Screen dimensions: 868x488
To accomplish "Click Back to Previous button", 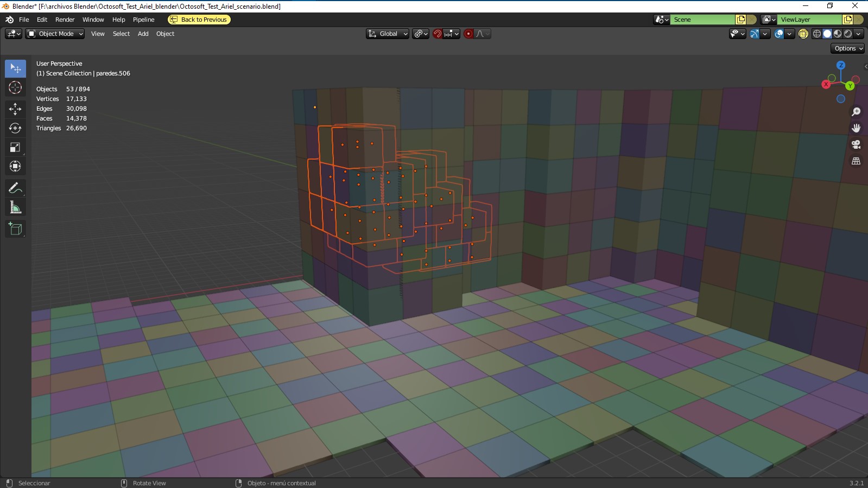I will [x=199, y=20].
